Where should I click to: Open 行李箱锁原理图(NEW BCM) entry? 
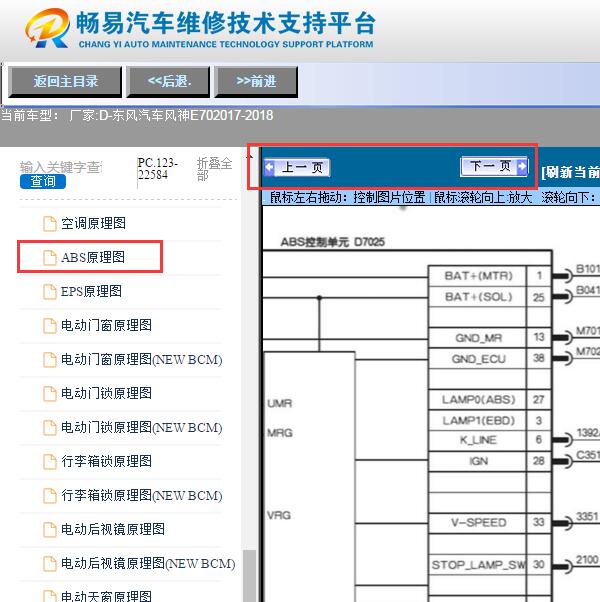(142, 495)
